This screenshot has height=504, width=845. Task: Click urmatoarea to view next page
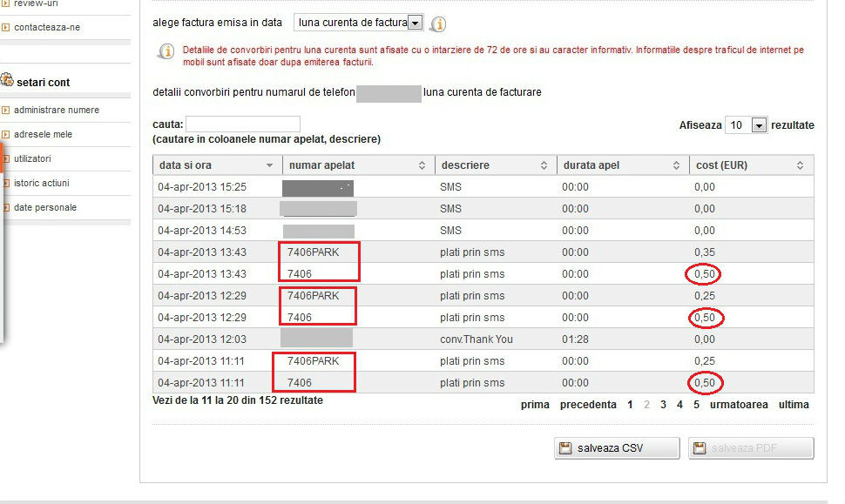[x=739, y=405]
